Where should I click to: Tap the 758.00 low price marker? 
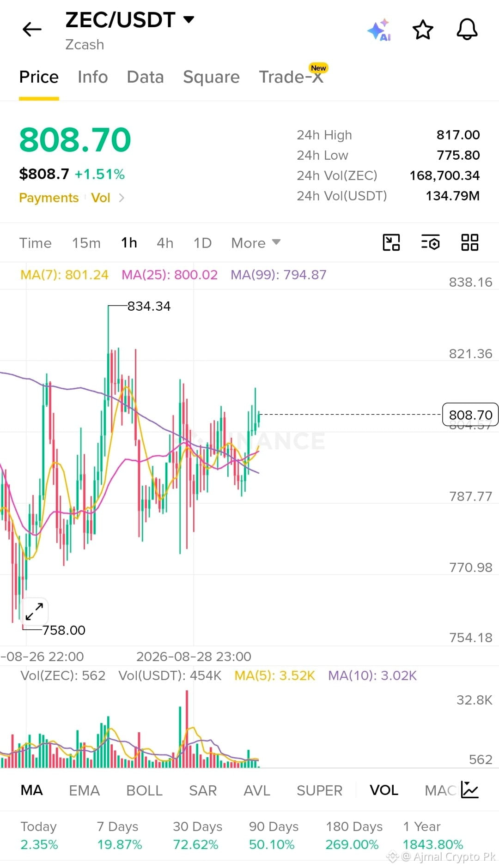[64, 630]
